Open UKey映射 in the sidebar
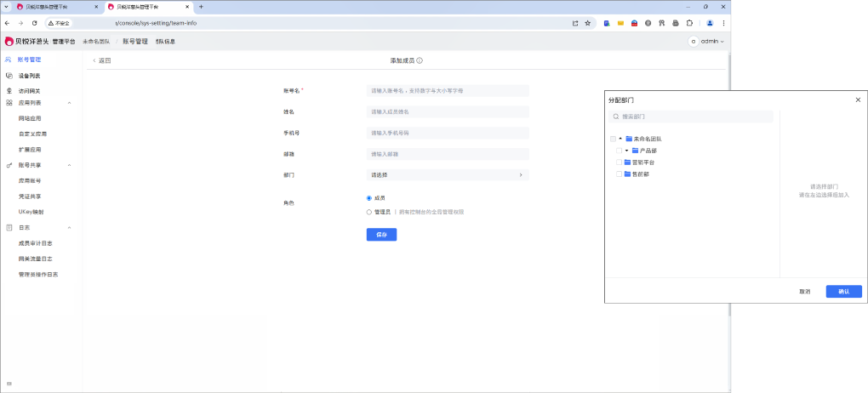 [x=31, y=212]
